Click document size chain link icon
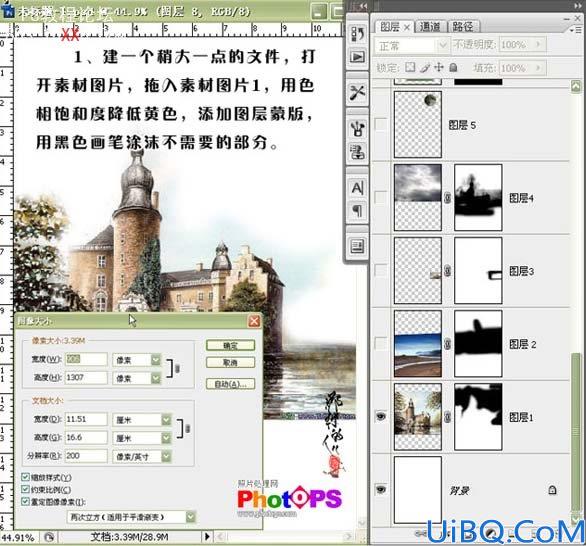The height and width of the screenshot is (546, 586). (x=187, y=428)
